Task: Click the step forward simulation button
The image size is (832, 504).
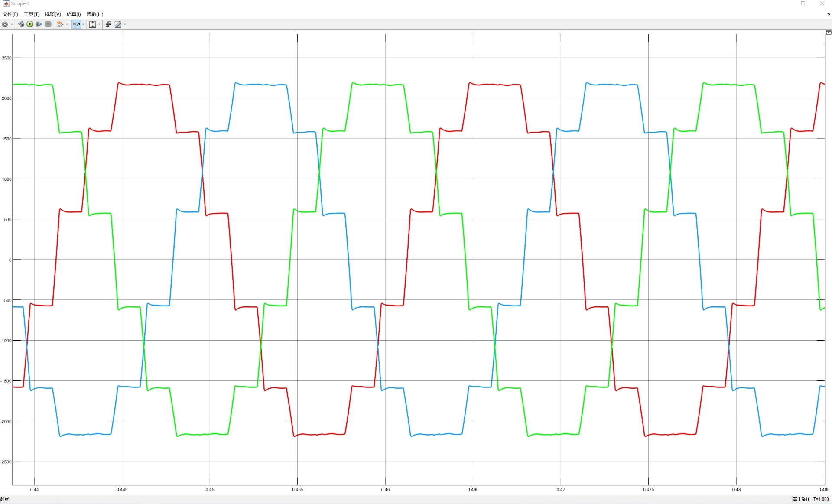Action: pyautogui.click(x=39, y=24)
